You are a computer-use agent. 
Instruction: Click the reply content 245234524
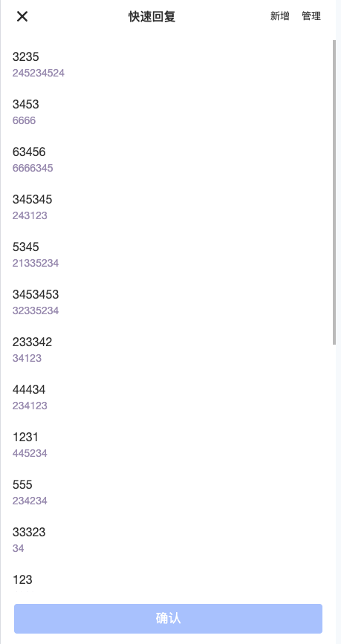(x=38, y=73)
